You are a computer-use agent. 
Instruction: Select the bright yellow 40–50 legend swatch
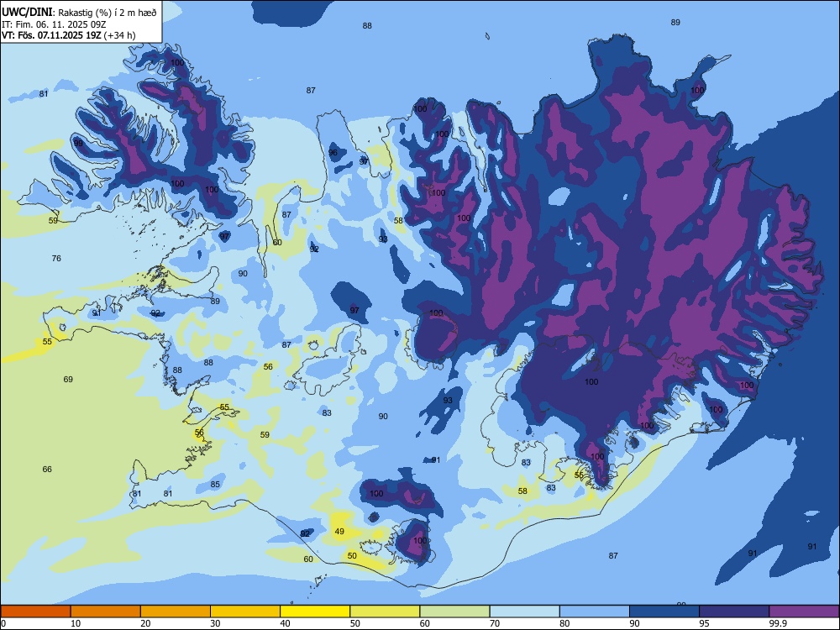pos(315,612)
